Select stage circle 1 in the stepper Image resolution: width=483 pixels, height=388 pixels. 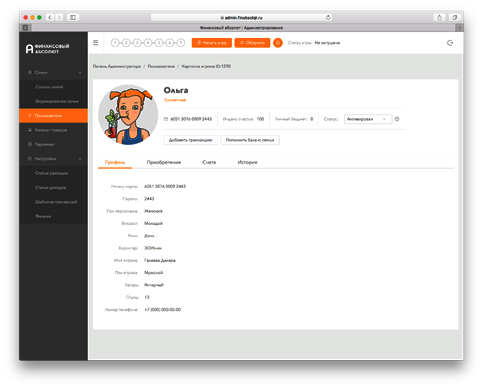[x=115, y=43]
